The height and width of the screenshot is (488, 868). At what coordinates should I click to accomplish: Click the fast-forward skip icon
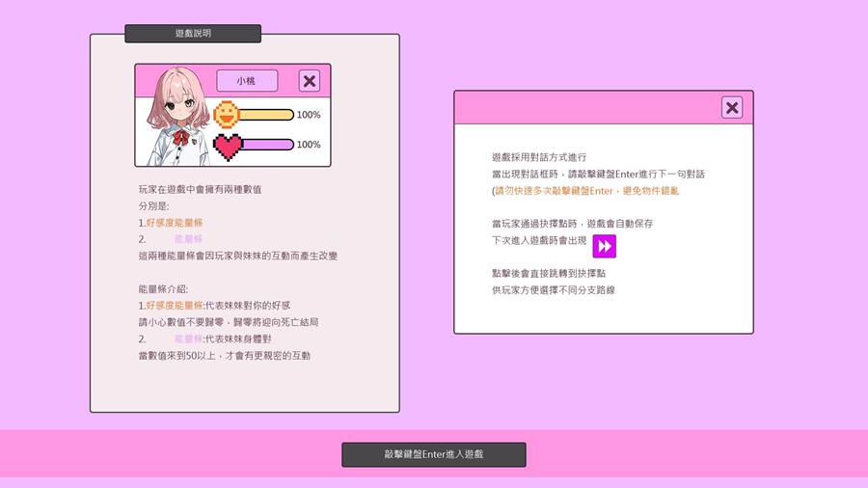point(604,246)
